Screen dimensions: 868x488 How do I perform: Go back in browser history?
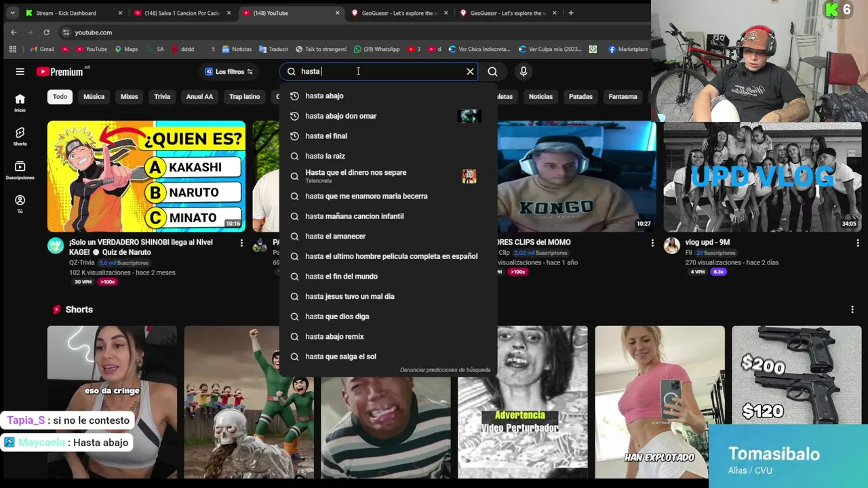(14, 32)
